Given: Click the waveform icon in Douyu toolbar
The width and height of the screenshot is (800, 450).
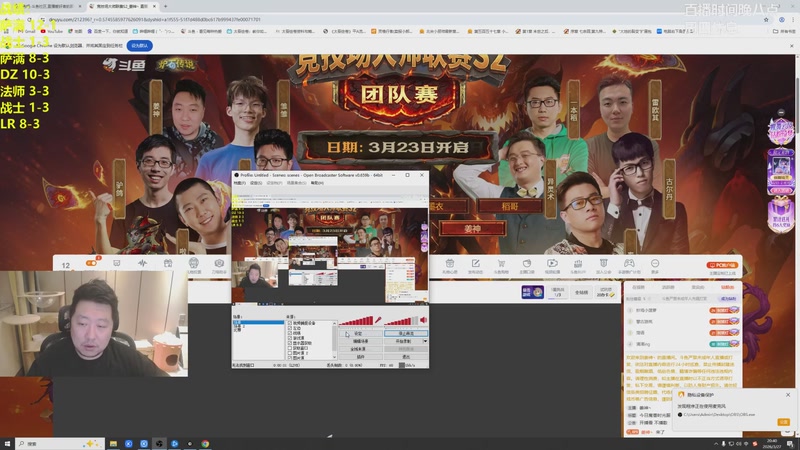Looking at the screenshot, I should coord(142,263).
